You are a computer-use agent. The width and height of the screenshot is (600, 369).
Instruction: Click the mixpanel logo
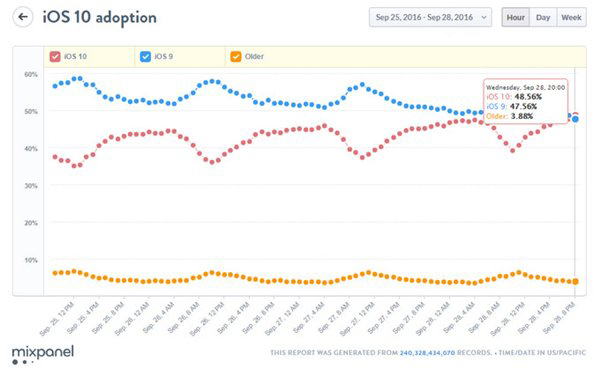pyautogui.click(x=43, y=354)
